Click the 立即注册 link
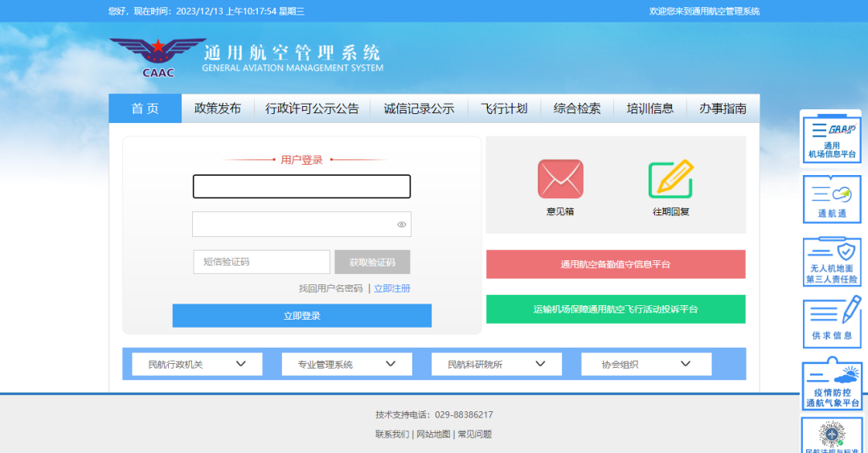The height and width of the screenshot is (453, 868). (392, 288)
